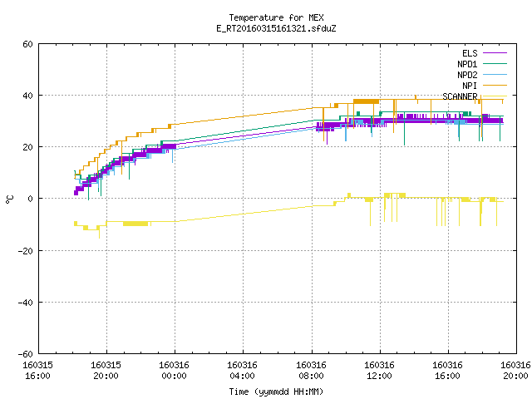Click the x-axis tick label 160316 20:00
The height and width of the screenshot is (399, 532).
pyautogui.click(x=515, y=371)
